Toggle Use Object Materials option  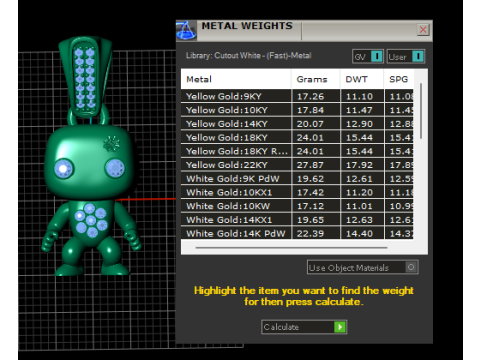[x=363, y=267]
